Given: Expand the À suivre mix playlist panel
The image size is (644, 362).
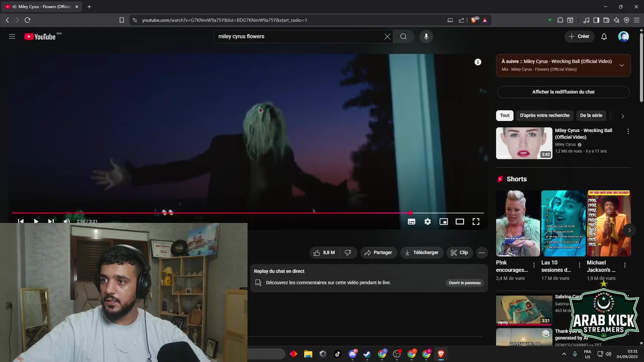Looking at the screenshot, I should pyautogui.click(x=622, y=65).
